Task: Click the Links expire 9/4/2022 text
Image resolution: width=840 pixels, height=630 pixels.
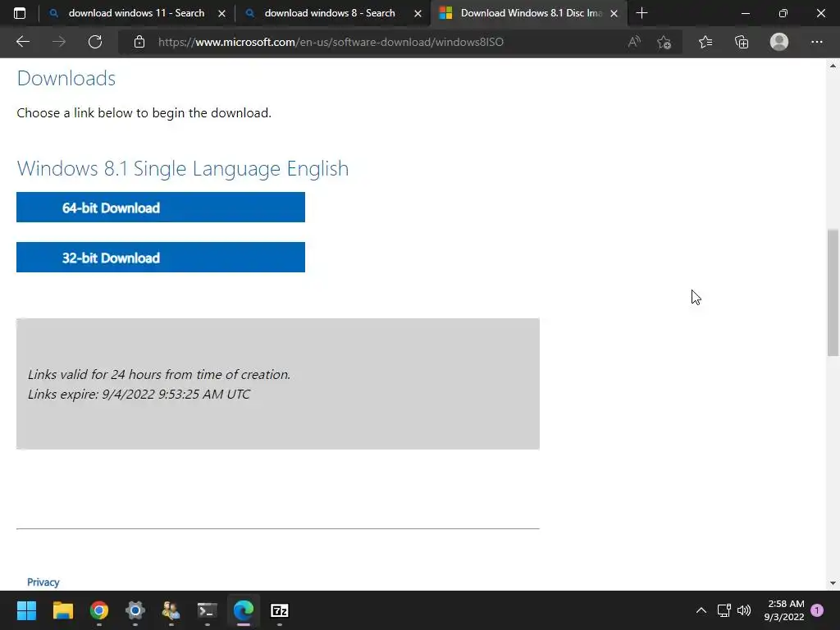Action: (139, 394)
